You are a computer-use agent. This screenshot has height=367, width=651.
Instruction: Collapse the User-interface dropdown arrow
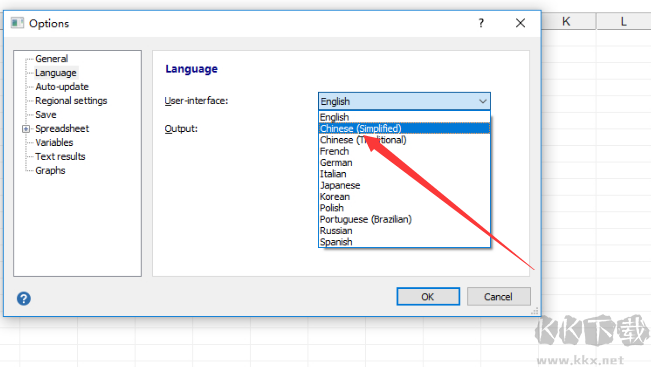(482, 101)
